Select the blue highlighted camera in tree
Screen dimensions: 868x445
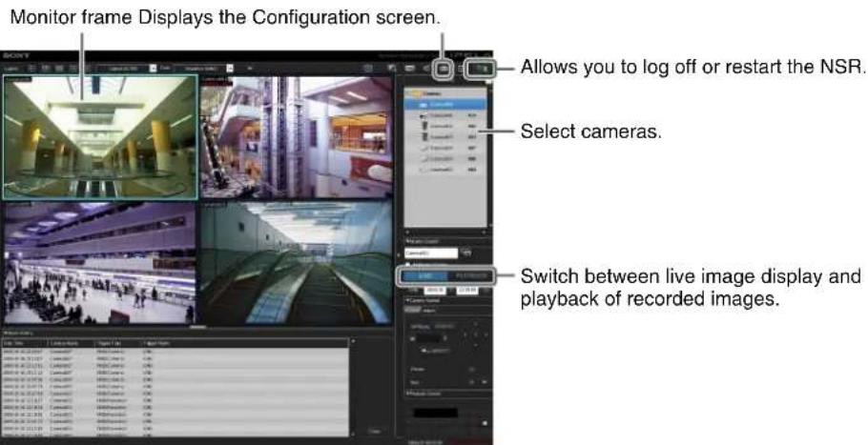coord(445,104)
